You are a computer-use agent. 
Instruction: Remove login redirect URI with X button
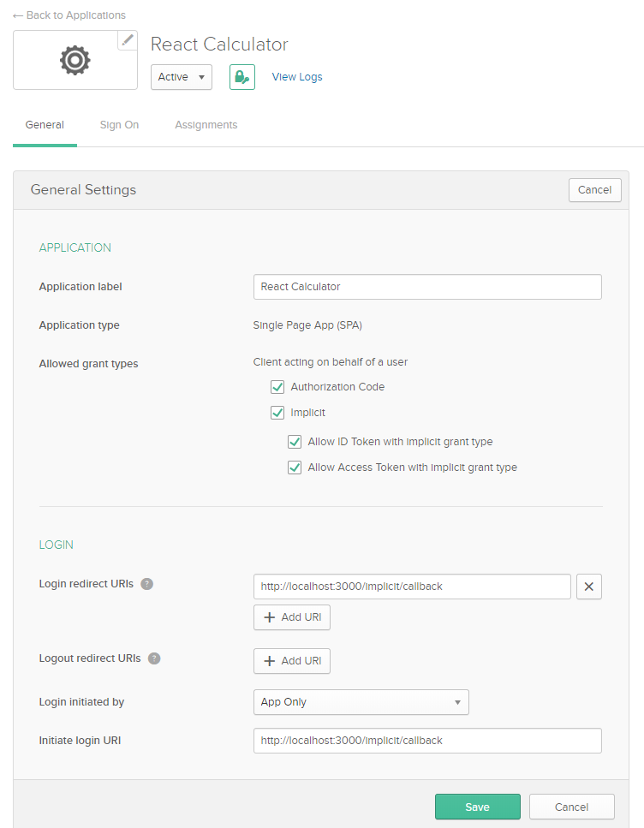tap(589, 587)
